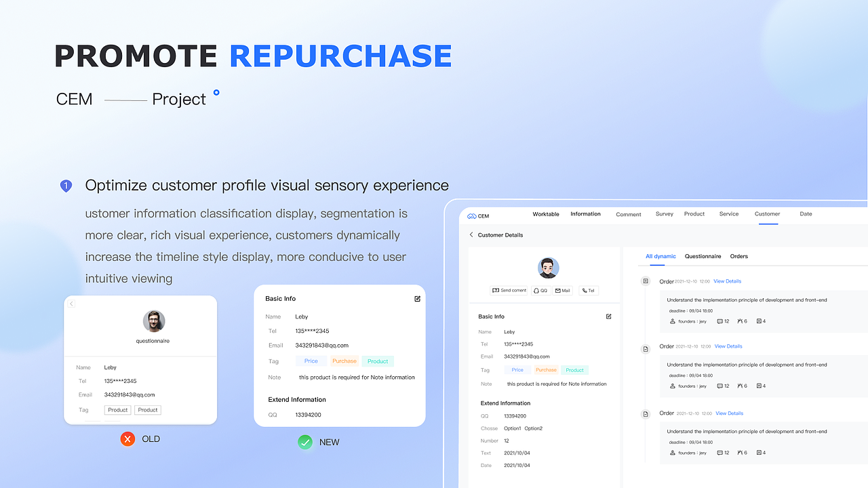Open the Product nav tab
This screenshot has height=488, width=868.
click(694, 214)
